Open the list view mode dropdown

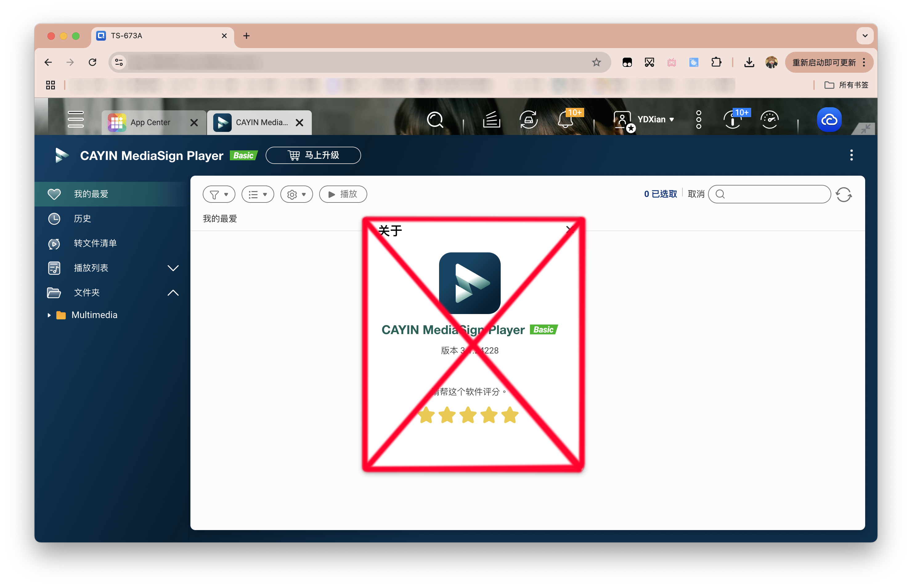tap(258, 194)
